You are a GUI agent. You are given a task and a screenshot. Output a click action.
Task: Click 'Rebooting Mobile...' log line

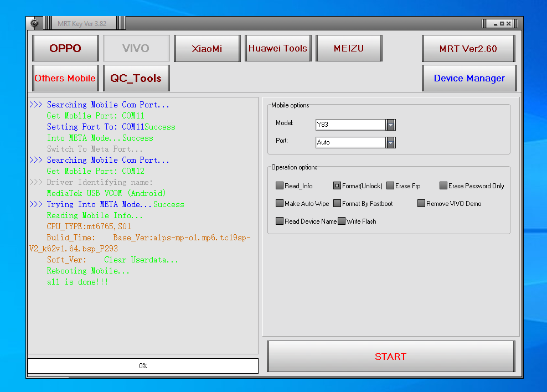(x=88, y=271)
